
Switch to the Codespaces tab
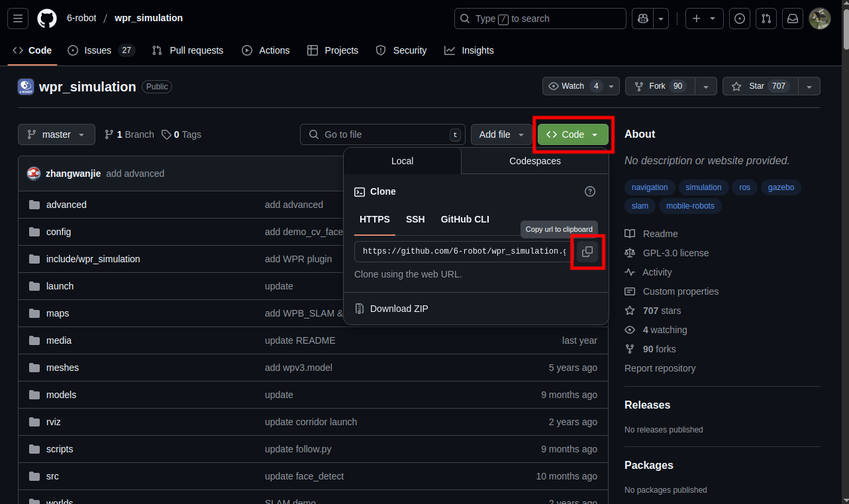[535, 161]
